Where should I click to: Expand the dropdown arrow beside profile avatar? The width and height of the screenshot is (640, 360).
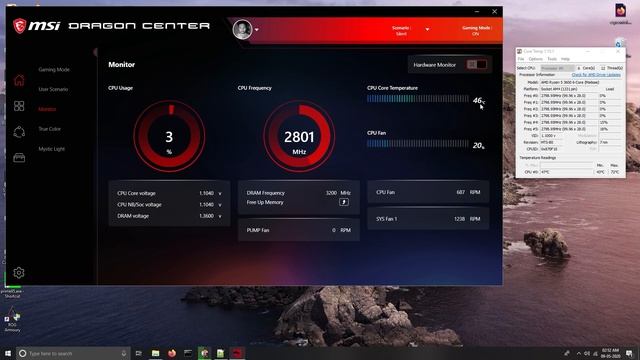[x=256, y=30]
